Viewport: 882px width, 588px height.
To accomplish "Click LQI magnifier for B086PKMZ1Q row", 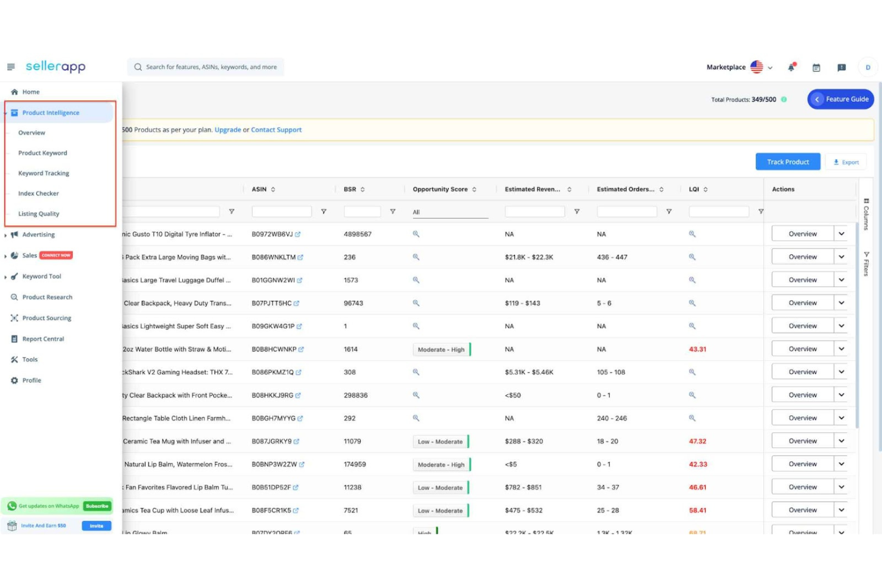I will click(x=692, y=372).
